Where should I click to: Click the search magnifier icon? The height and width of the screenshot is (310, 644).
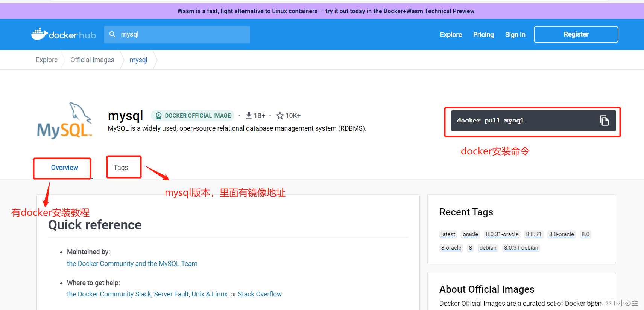tap(112, 34)
